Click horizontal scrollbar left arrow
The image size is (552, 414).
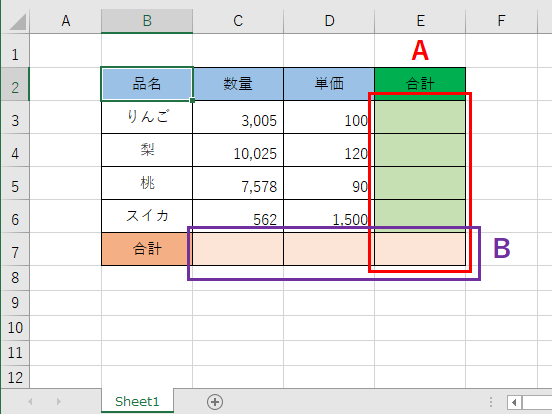[x=514, y=402]
